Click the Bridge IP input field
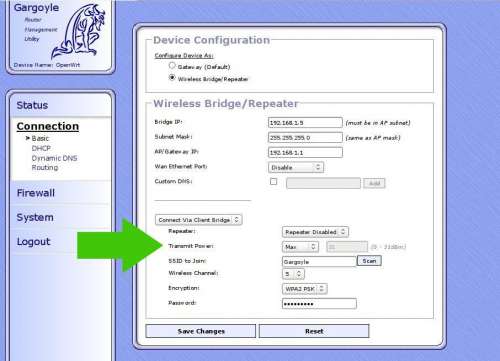This screenshot has height=361, width=500. [x=305, y=122]
